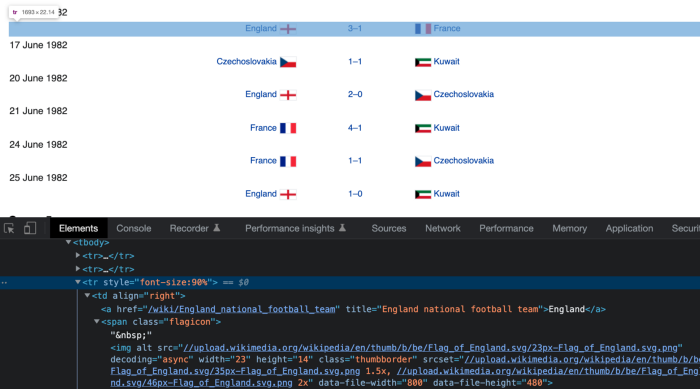This screenshot has height=389, width=700.
Task: Click Czechoslovakia flag beside the 1–1 Kuwait match
Action: click(288, 62)
